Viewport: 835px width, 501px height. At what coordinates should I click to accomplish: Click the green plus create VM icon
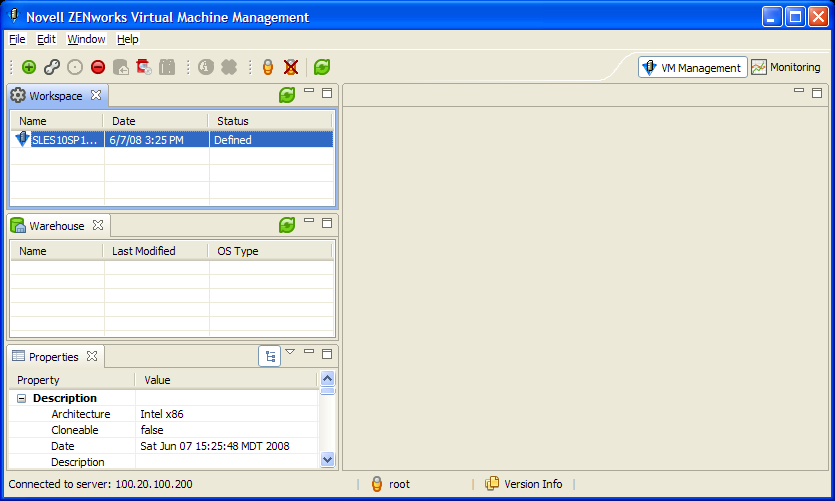pos(29,67)
